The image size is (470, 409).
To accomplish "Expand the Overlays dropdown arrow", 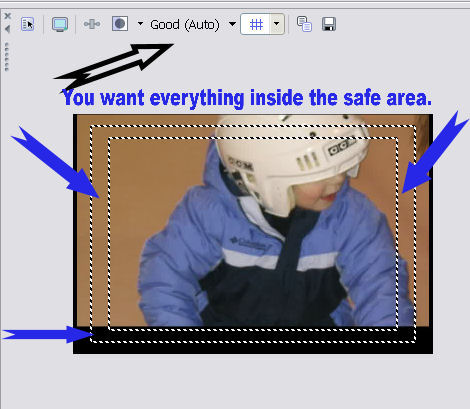I will [277, 24].
